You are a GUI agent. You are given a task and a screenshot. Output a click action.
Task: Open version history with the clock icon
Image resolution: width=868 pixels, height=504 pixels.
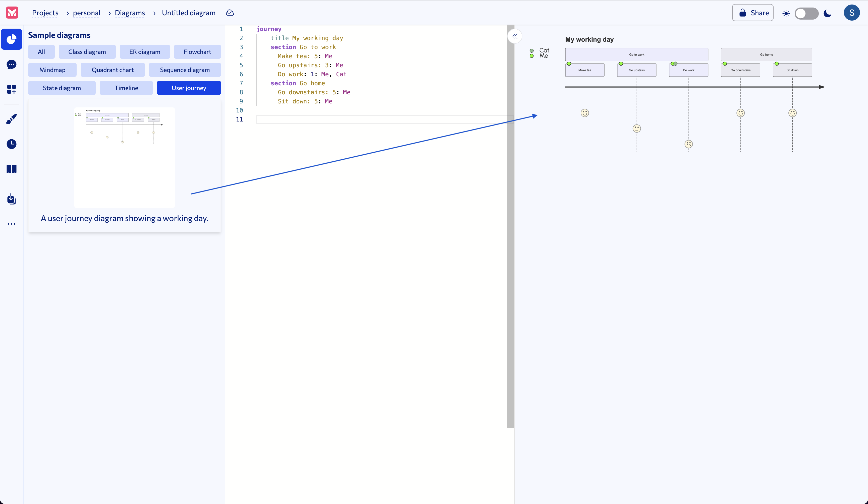coord(11,144)
